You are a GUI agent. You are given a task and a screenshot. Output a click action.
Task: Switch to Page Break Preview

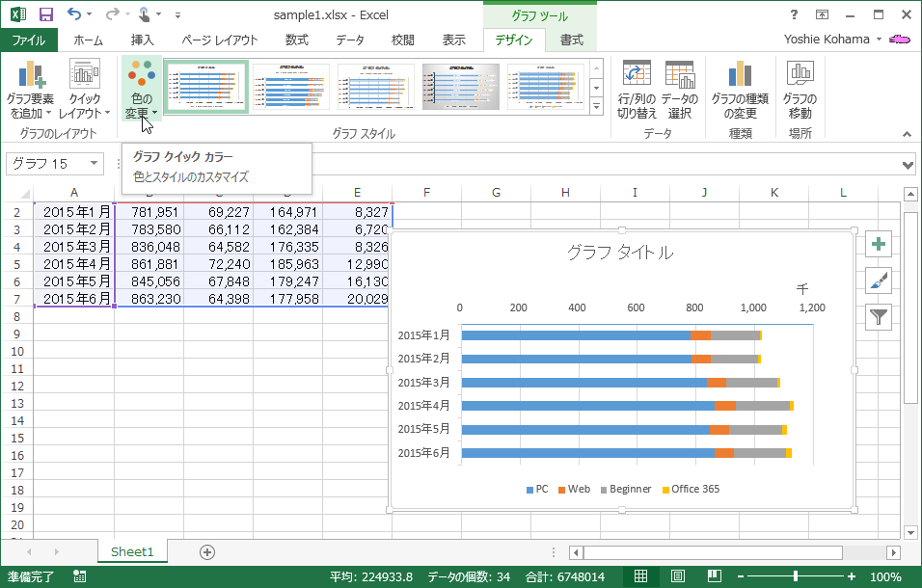tap(715, 576)
